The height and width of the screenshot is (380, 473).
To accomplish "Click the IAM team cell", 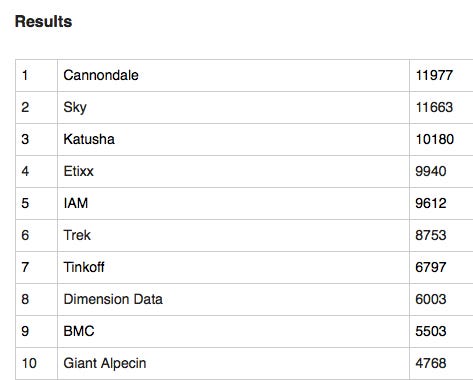I will tap(233, 204).
